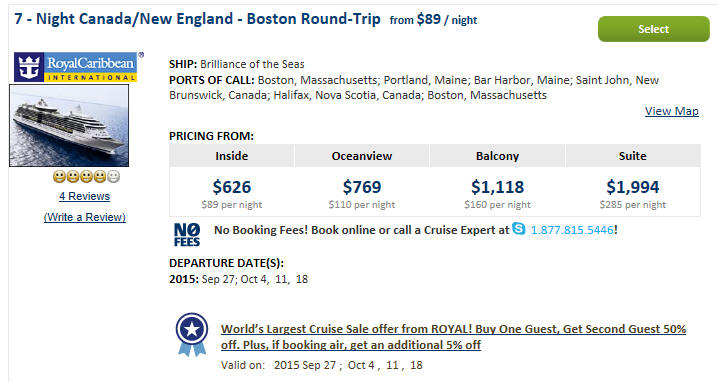Image resolution: width=717 pixels, height=382 pixels.
Task: Select the Suite $1,994 price
Action: pos(633,187)
